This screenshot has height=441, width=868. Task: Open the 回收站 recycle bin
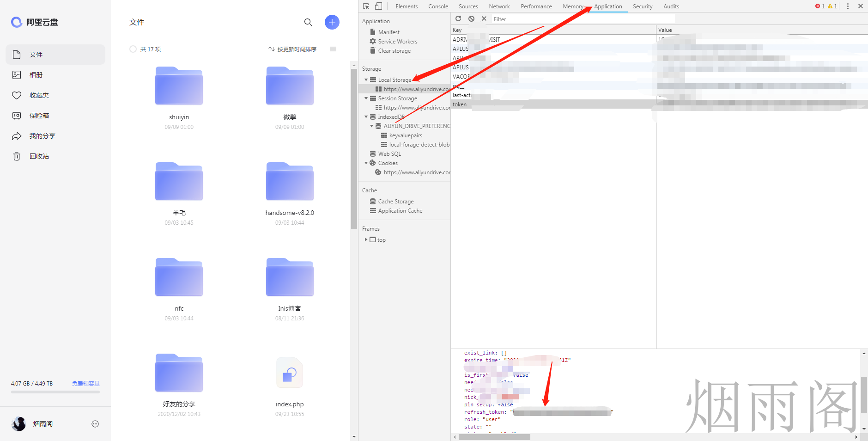[55, 156]
